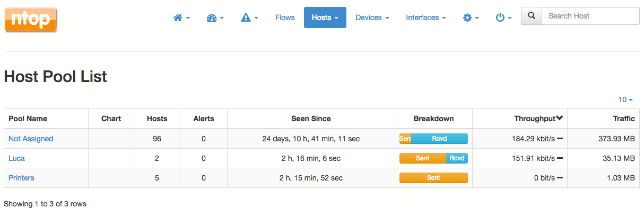
Task: Expand the Hosts dropdown menu
Action: coord(325,17)
